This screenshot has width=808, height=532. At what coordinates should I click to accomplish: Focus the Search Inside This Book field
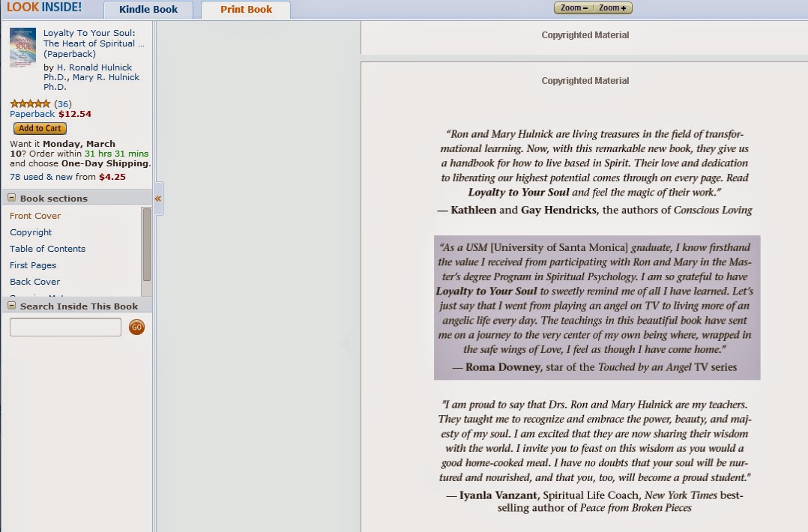[x=65, y=327]
